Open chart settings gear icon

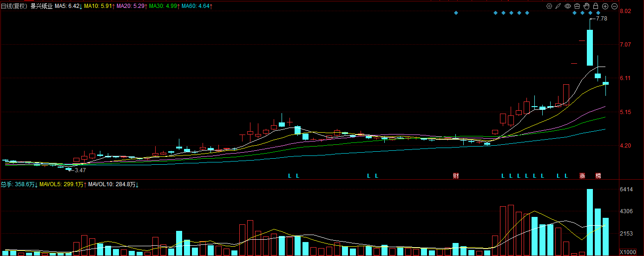pyautogui.click(x=549, y=6)
